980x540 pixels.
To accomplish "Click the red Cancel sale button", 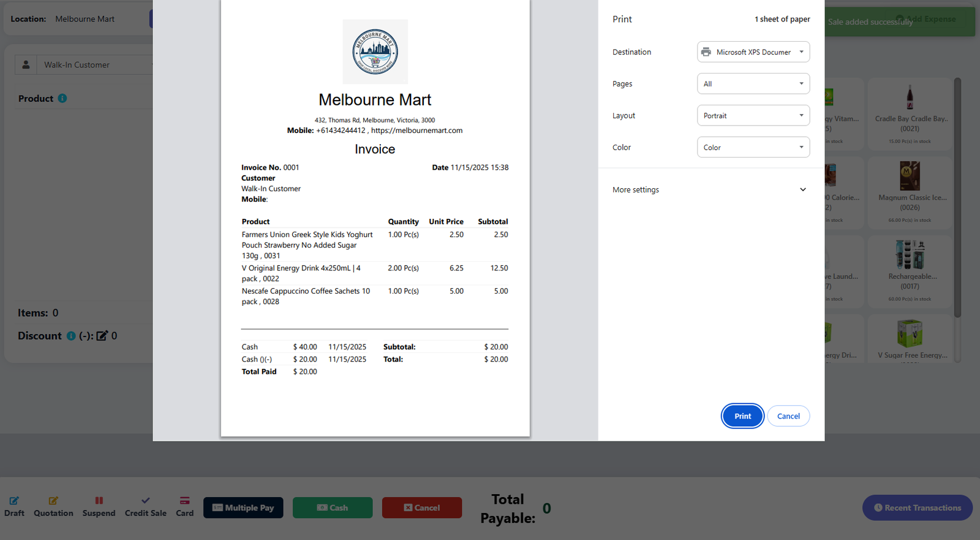I will tap(422, 508).
